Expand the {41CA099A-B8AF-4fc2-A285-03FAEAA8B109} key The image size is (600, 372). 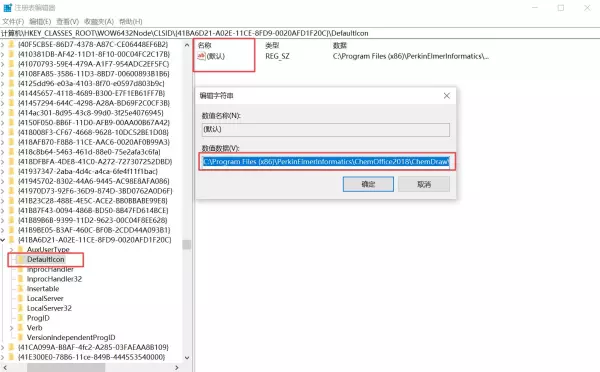coord(3,347)
